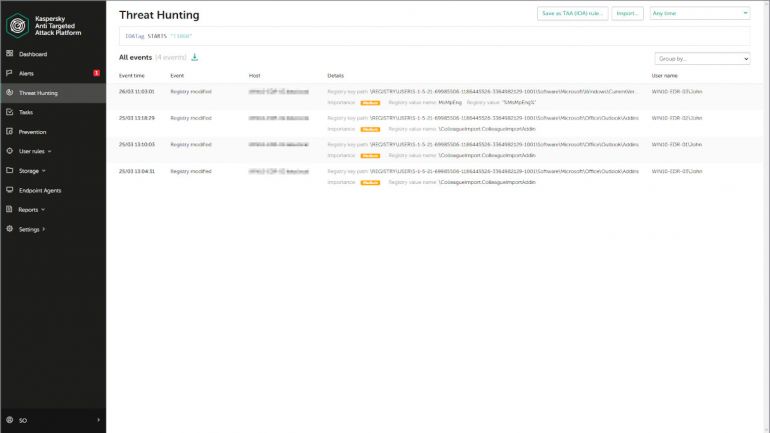Click Save as TAA (IOA) rule button

pyautogui.click(x=572, y=14)
